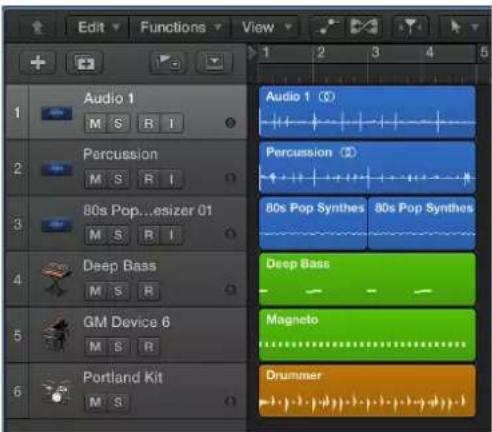Screen dimensions: 492x432
Task: Select the Audio 1 region
Action: coord(367,112)
